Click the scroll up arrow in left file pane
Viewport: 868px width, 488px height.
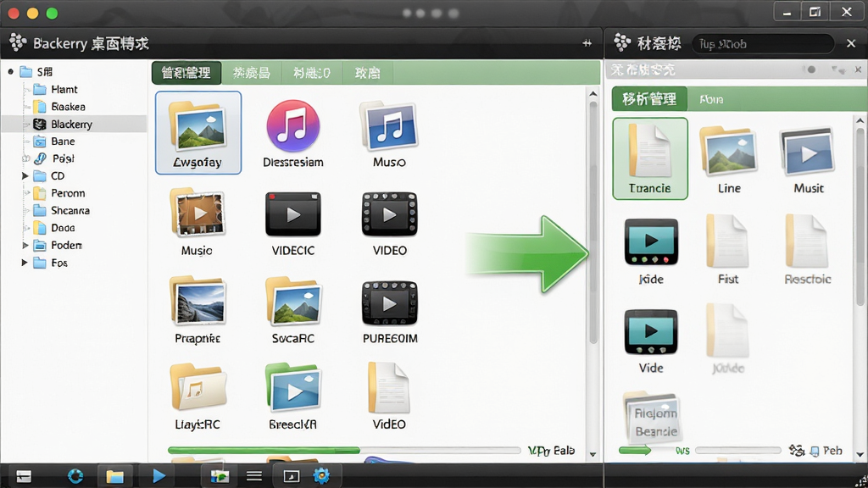click(x=593, y=94)
